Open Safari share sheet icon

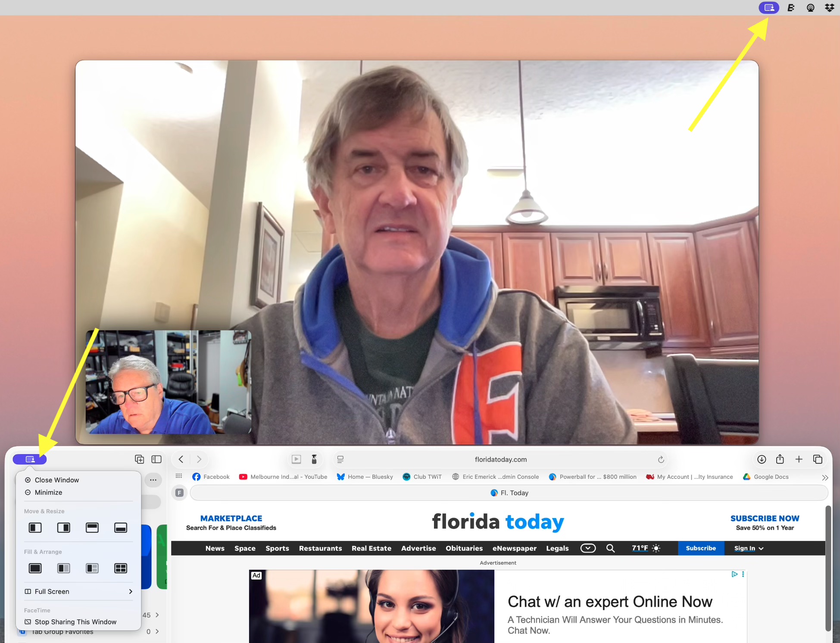[x=780, y=459]
